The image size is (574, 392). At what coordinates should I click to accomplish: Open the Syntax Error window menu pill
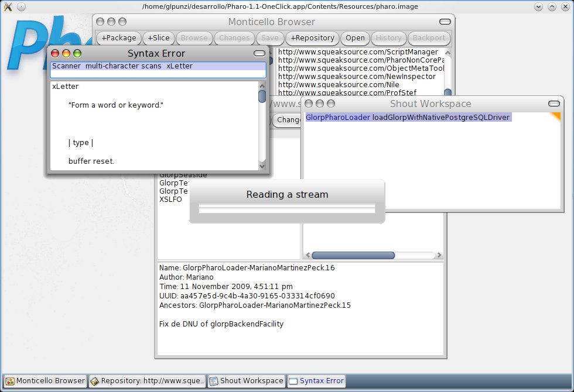click(x=259, y=54)
